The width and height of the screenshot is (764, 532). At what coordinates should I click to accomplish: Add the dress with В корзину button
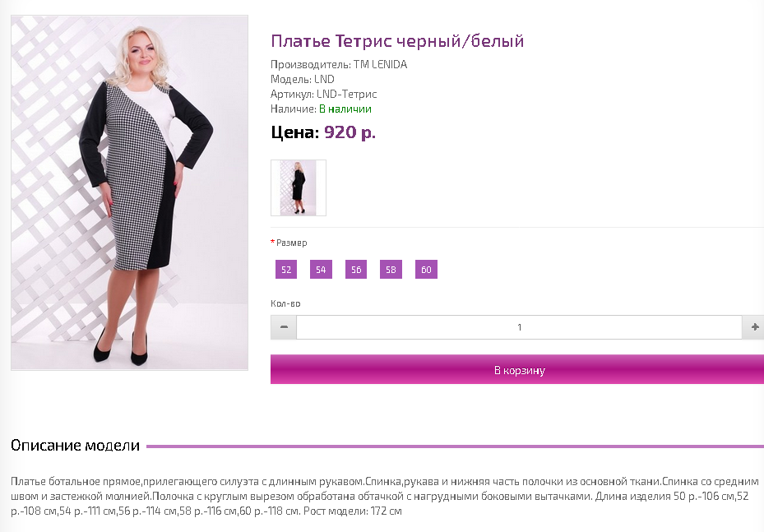click(517, 370)
